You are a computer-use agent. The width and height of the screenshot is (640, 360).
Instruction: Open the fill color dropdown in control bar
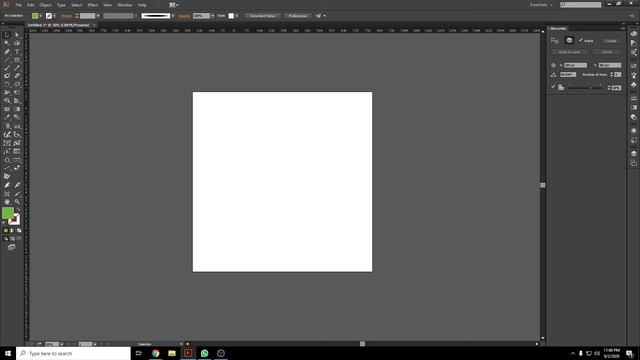(x=40, y=16)
